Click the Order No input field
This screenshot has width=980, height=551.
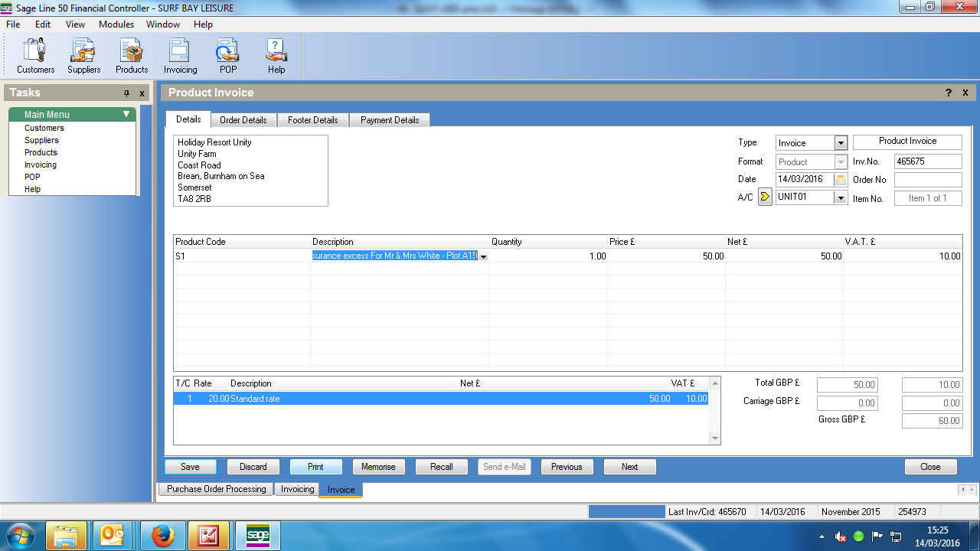(x=928, y=180)
